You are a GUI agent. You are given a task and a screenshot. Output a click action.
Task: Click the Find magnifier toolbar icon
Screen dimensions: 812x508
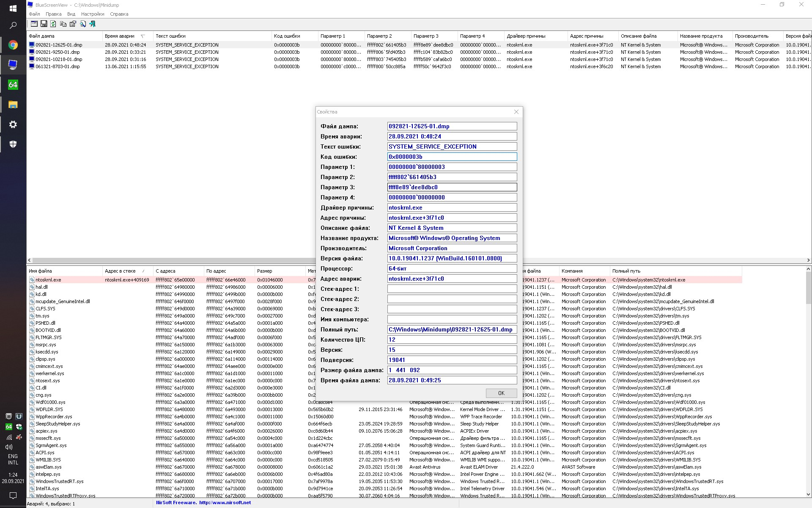(x=83, y=24)
